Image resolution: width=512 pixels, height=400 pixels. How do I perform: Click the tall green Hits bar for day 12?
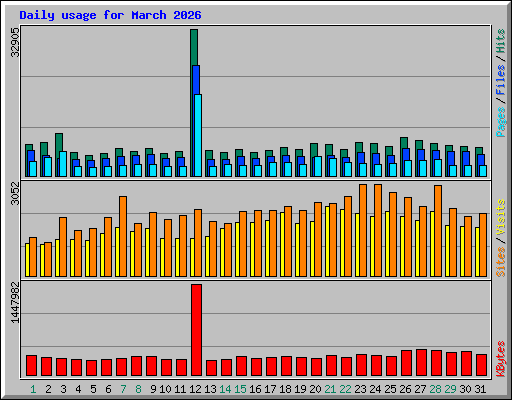[194, 47]
